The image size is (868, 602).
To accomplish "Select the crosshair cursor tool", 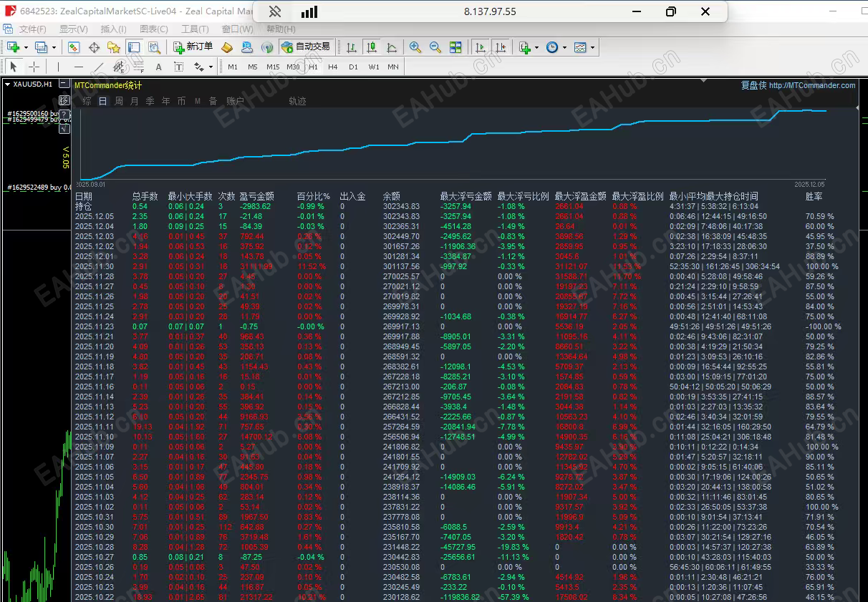I will click(x=34, y=67).
